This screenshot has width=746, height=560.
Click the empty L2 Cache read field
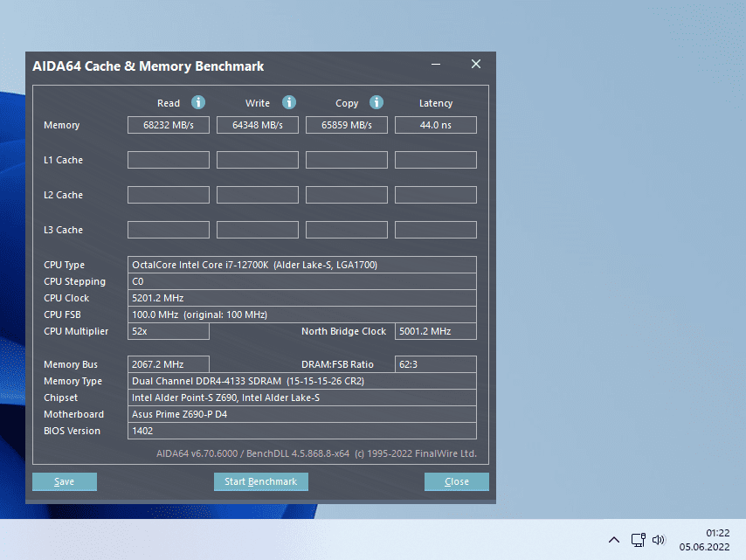point(169,195)
